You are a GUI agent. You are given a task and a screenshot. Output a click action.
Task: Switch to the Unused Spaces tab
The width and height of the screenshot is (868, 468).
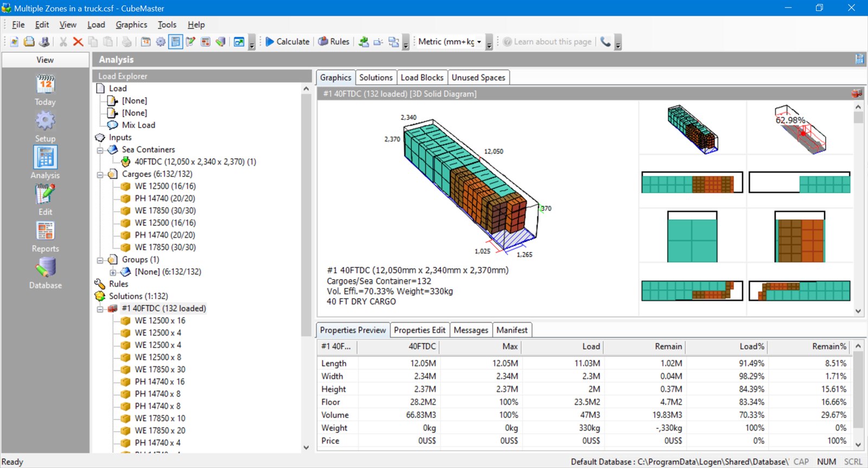(478, 78)
